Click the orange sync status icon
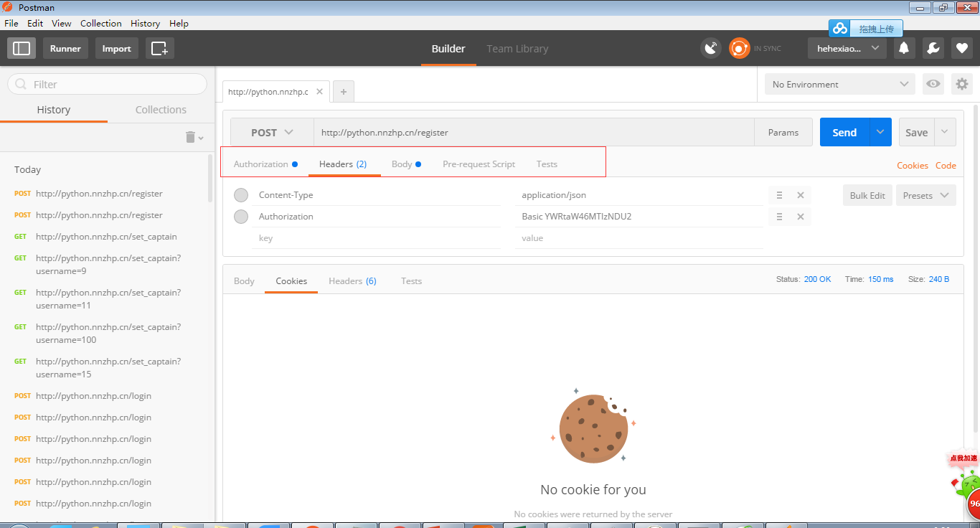 pyautogui.click(x=739, y=49)
